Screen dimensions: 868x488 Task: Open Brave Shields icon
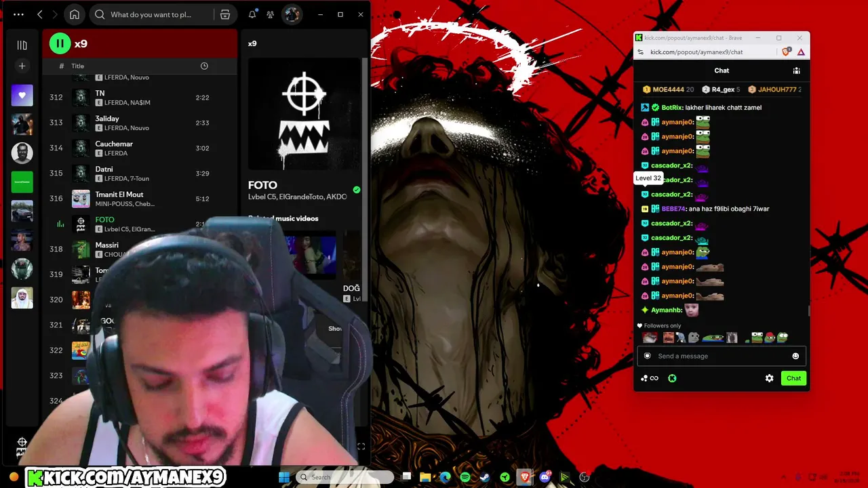point(787,52)
